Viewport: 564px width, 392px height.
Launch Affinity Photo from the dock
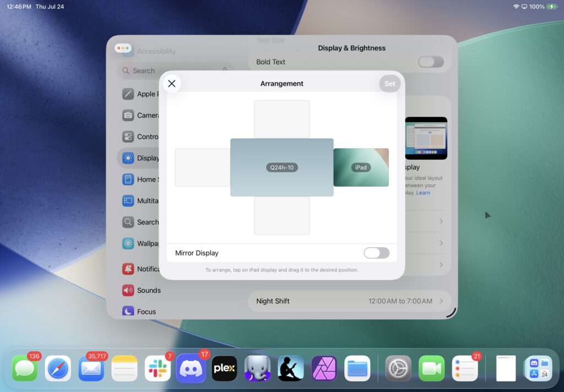pyautogui.click(x=324, y=368)
